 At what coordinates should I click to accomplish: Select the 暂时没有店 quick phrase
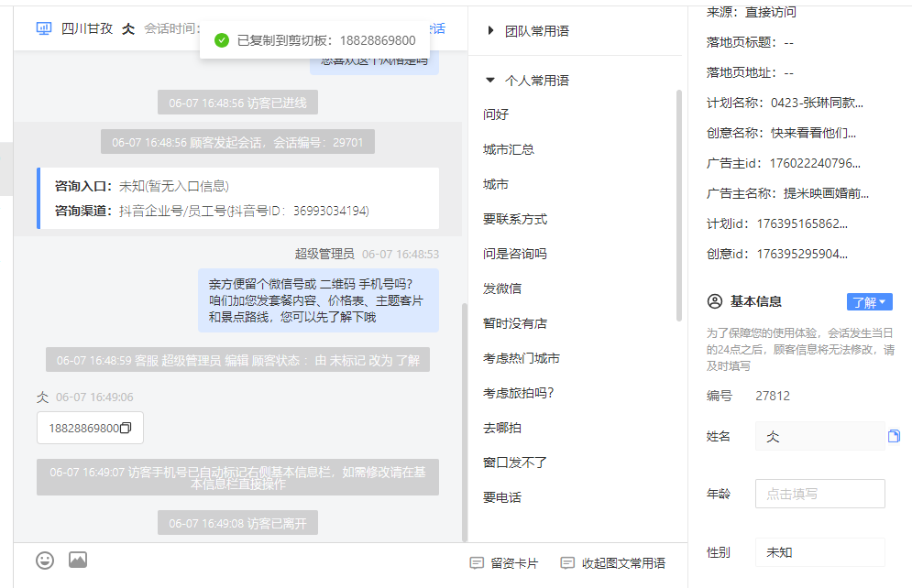[515, 323]
